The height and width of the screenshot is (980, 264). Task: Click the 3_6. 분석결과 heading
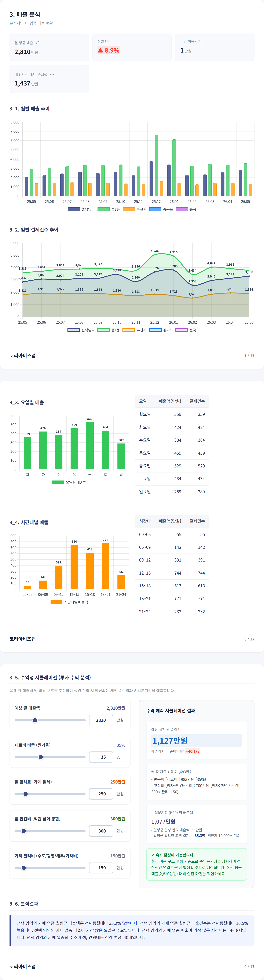point(24,904)
